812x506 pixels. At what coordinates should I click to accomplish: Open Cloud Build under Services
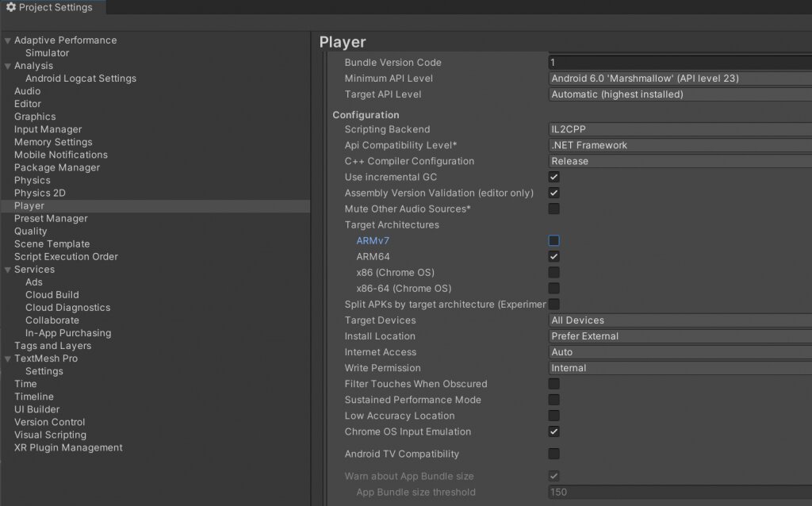(52, 295)
